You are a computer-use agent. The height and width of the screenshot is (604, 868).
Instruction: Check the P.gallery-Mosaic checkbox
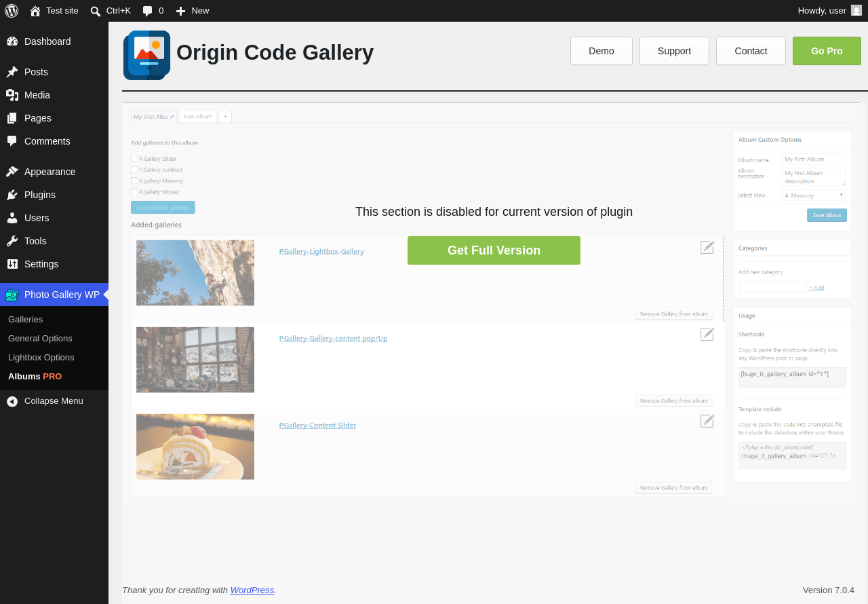coord(134,192)
